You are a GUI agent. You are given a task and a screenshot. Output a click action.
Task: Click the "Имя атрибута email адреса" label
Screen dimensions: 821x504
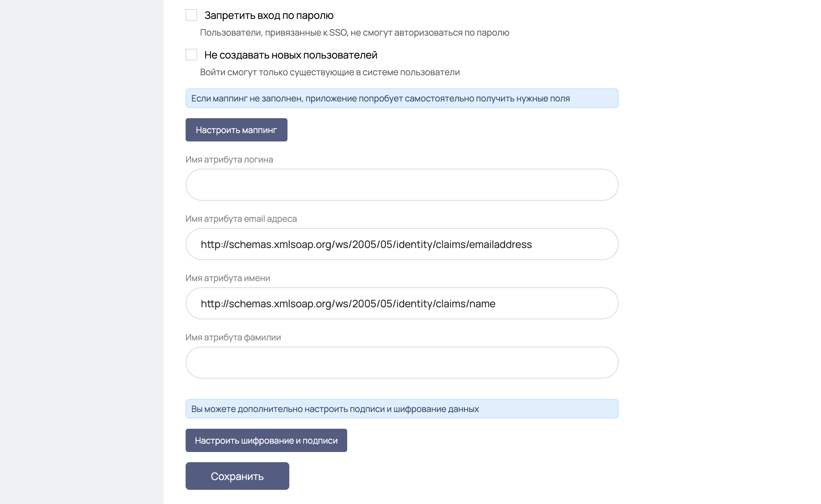tap(241, 219)
